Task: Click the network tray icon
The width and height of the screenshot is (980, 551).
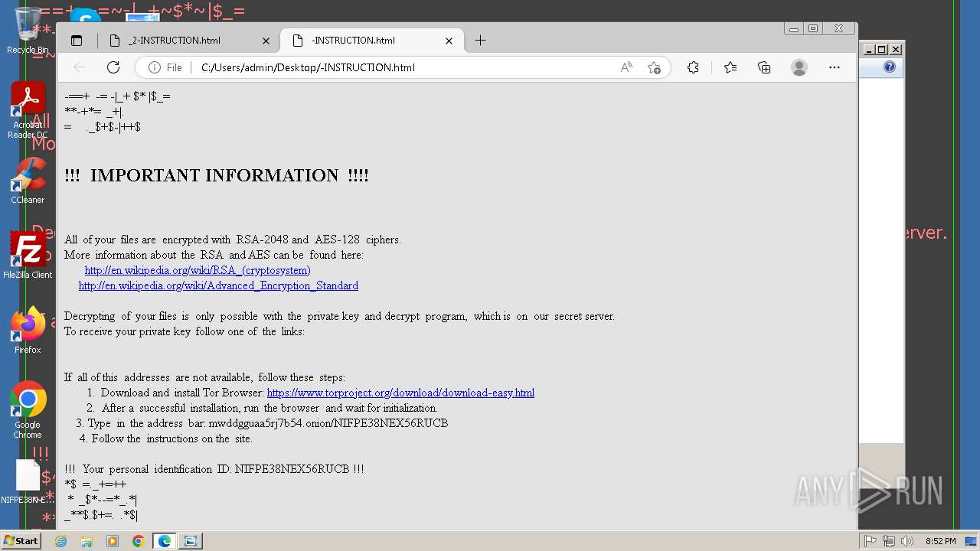Action: [x=889, y=541]
